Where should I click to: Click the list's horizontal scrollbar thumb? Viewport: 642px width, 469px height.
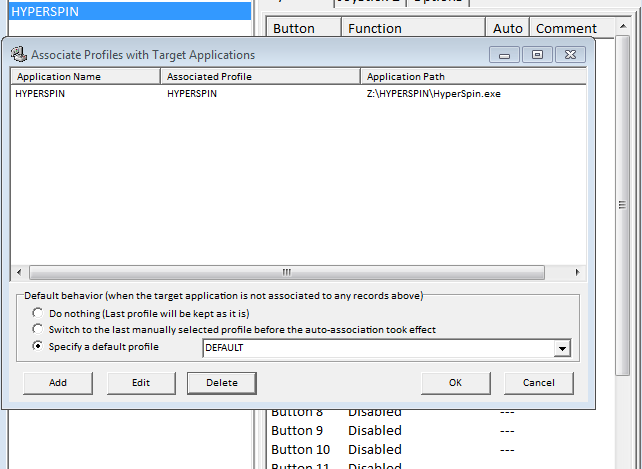(x=287, y=272)
